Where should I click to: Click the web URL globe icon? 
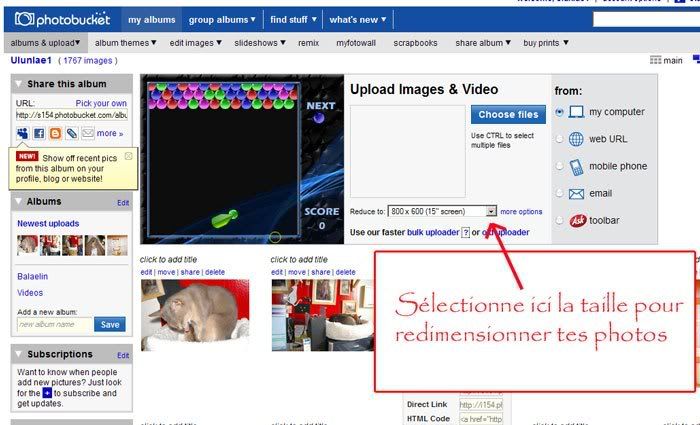pos(576,139)
